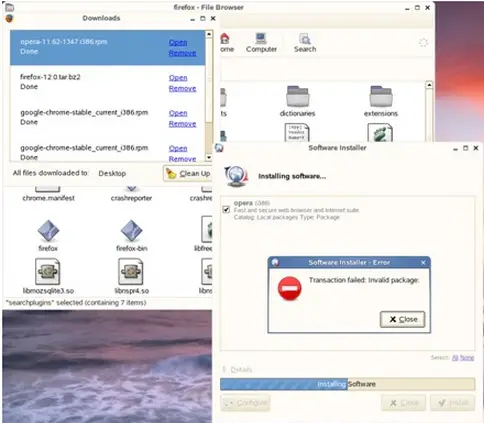Select the firefox-12.0.tar.bz2 download row

[x=107, y=82]
